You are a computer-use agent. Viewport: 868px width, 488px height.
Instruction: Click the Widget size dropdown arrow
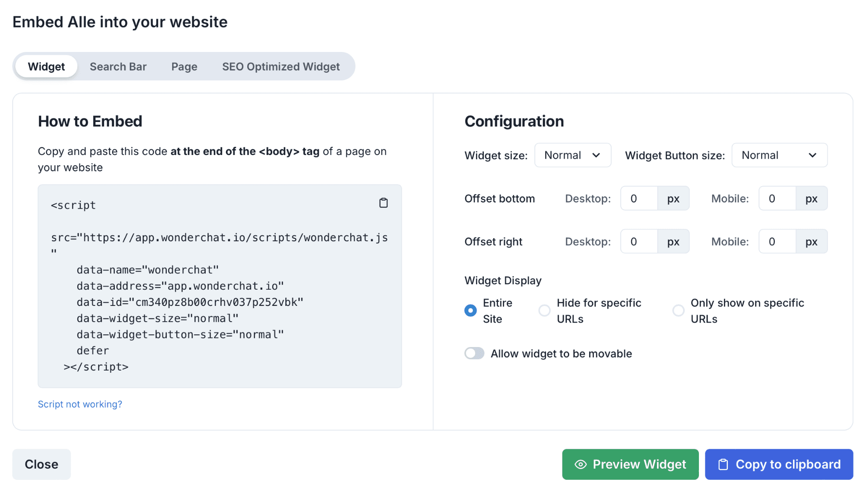tap(597, 155)
